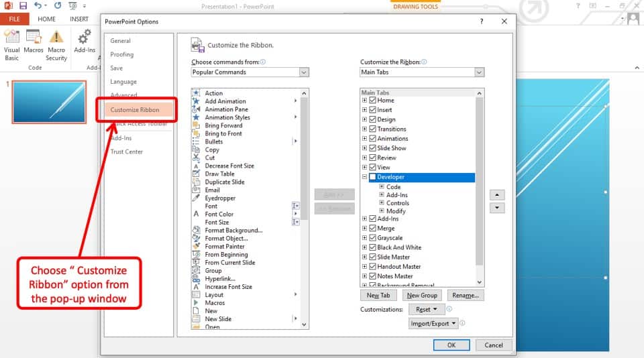Toggle the Animations tab checkbox

pos(372,138)
